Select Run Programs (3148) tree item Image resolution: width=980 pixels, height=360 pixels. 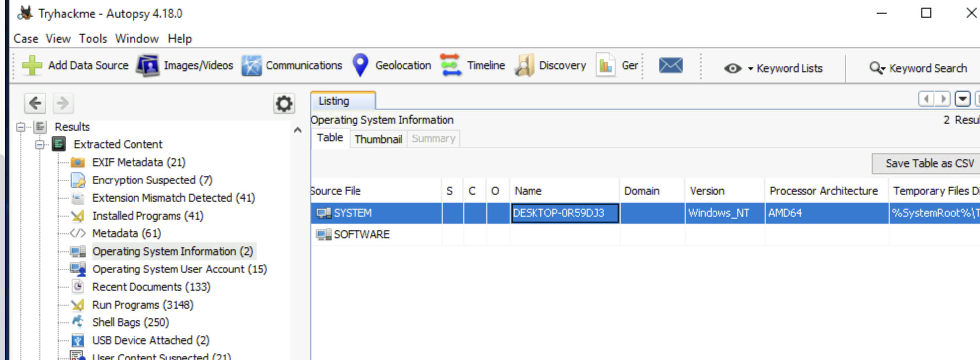pos(143,305)
